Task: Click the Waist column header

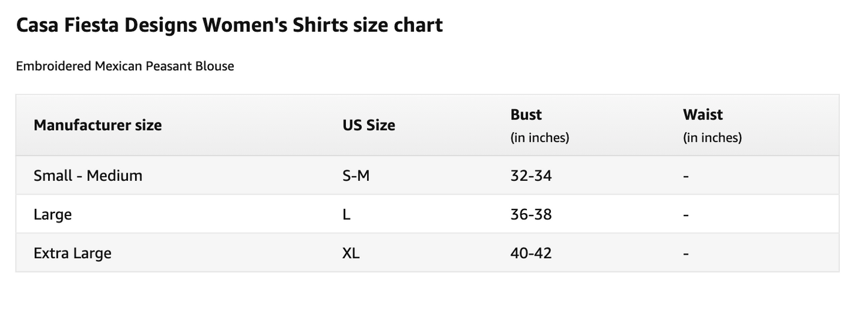Action: [x=703, y=115]
